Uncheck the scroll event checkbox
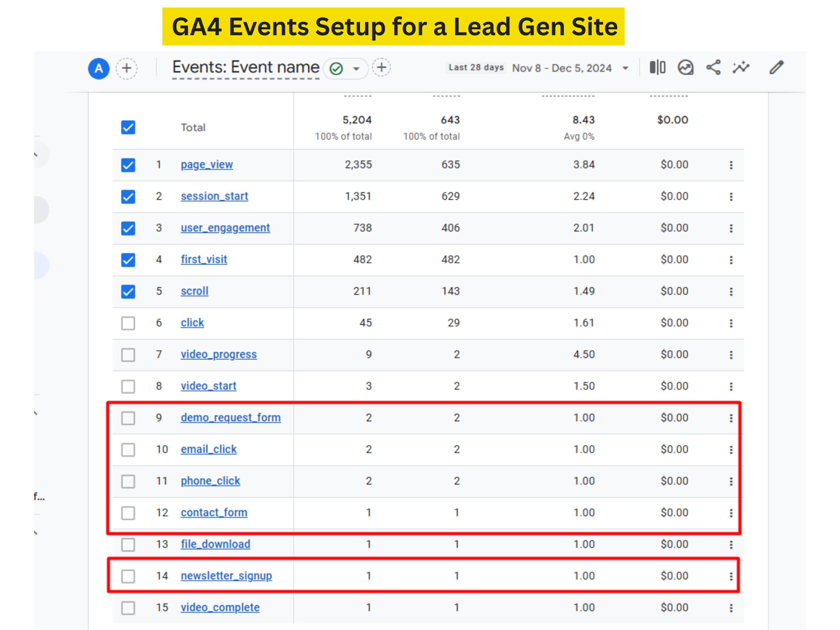840x630 pixels. pos(128,292)
